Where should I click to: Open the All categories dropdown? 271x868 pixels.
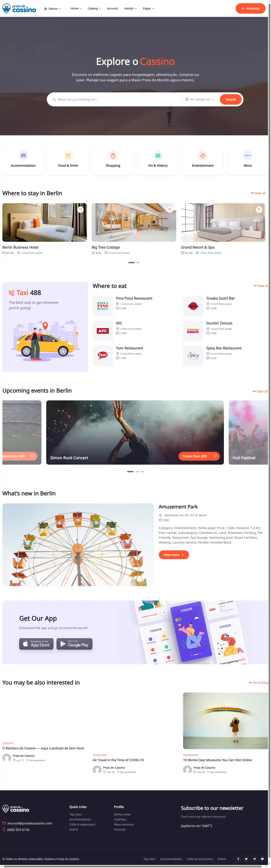pyautogui.click(x=200, y=99)
